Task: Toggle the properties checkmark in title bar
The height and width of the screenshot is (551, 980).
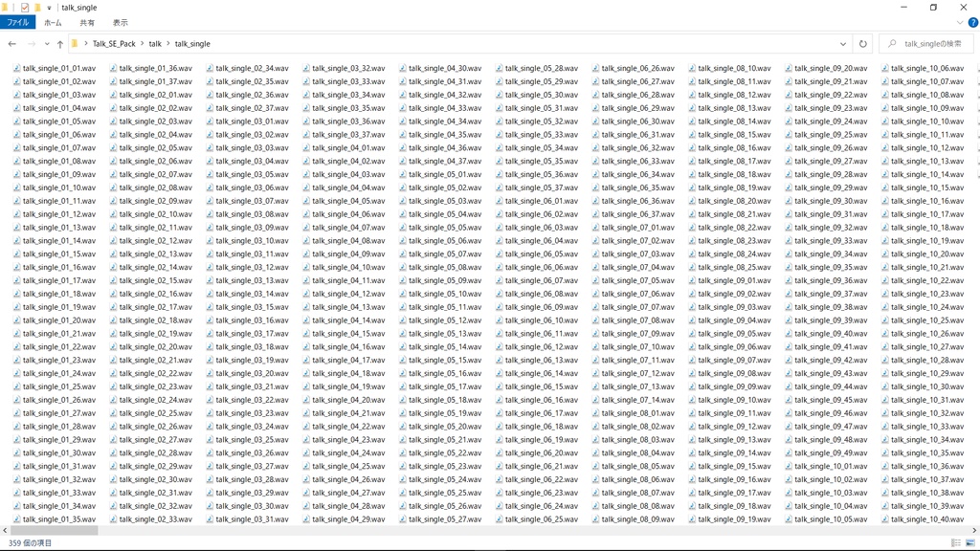Action: pos(25,8)
